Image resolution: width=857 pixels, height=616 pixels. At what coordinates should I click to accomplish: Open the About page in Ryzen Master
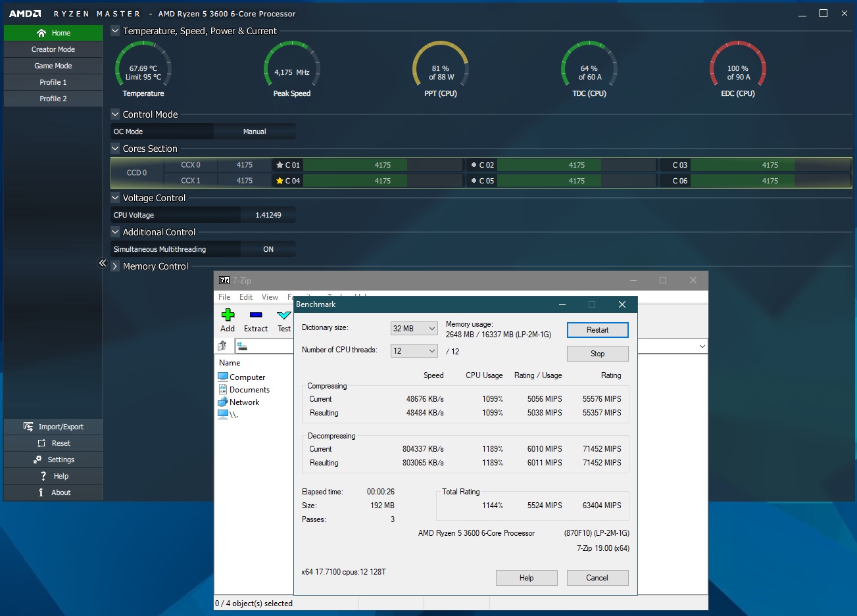[x=53, y=492]
